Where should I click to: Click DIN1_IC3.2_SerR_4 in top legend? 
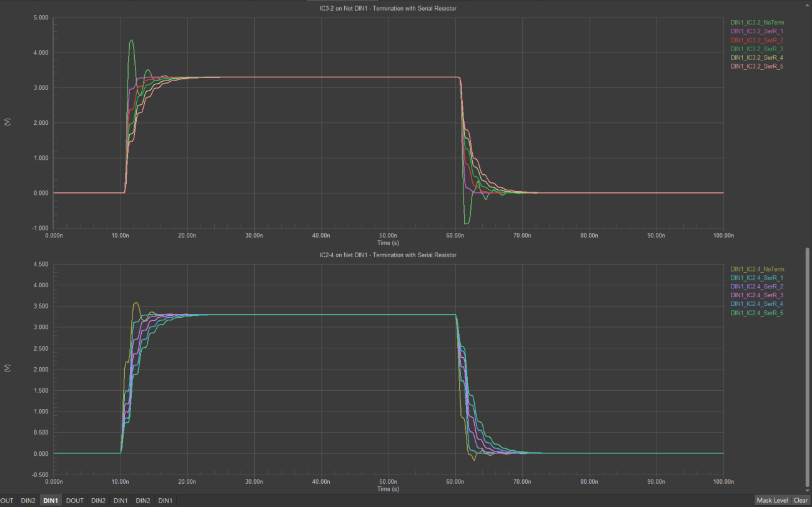pos(757,57)
